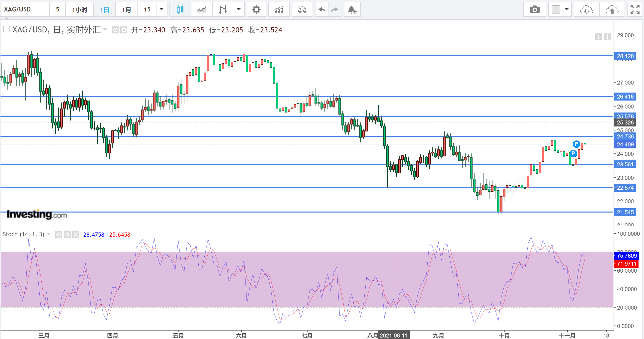Click the 四月 time axis label
The height and width of the screenshot is (339, 644).
coord(112,335)
